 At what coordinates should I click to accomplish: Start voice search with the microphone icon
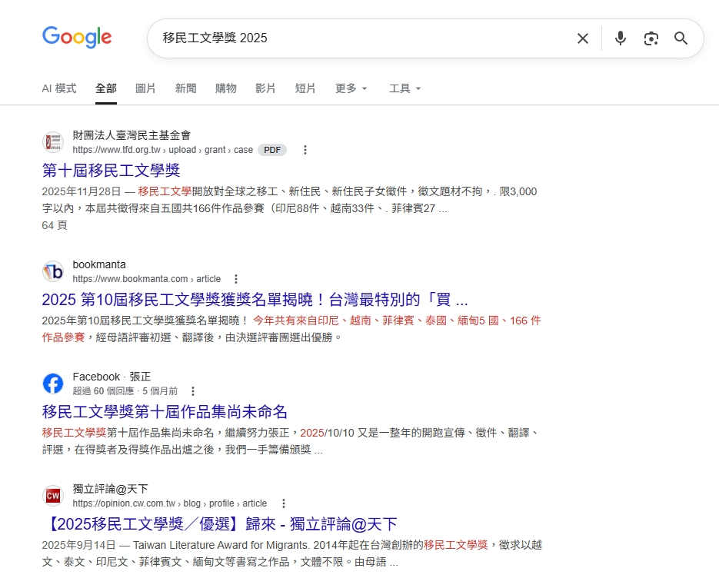click(621, 38)
